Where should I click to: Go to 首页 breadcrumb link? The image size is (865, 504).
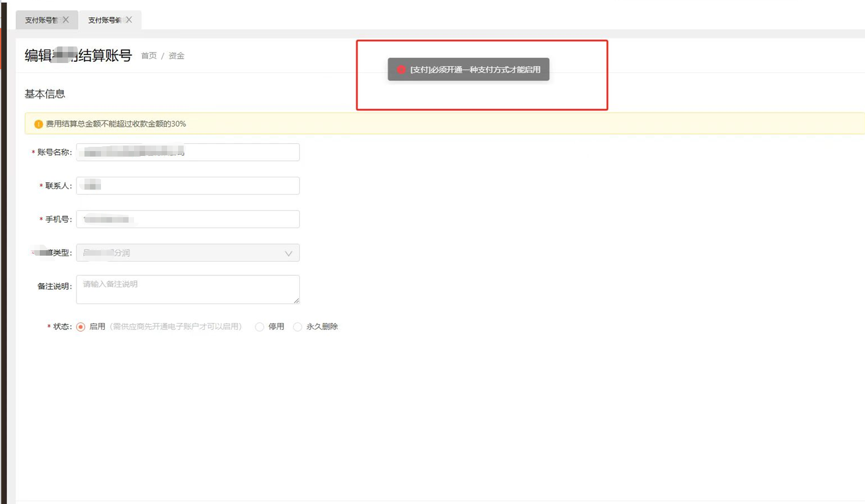pos(149,56)
